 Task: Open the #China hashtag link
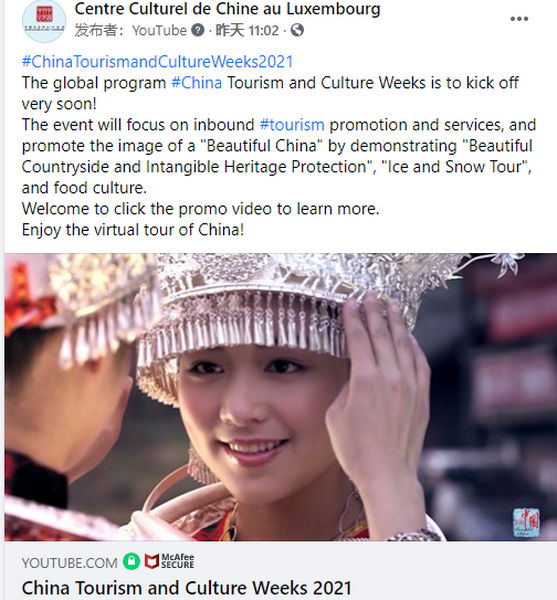pyautogui.click(x=197, y=83)
